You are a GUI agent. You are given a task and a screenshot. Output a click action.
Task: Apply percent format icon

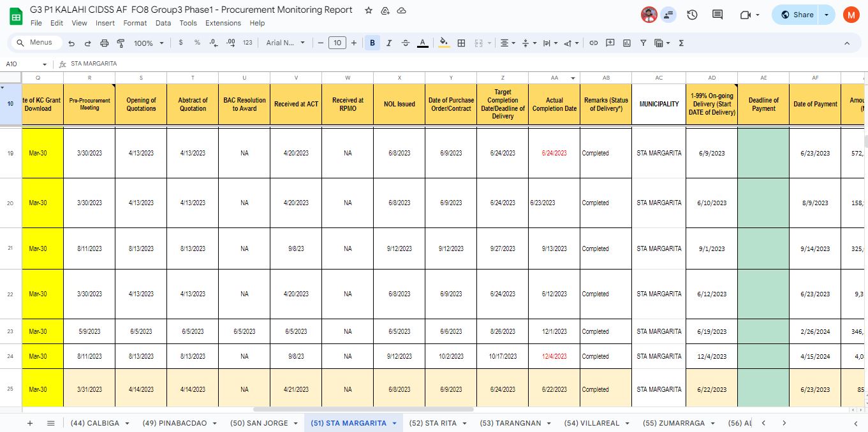[x=197, y=43]
